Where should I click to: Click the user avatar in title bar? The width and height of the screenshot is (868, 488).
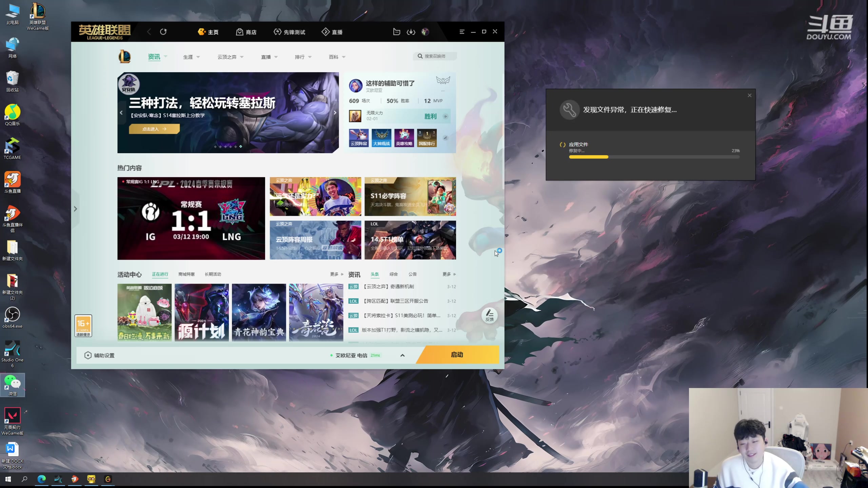(425, 32)
